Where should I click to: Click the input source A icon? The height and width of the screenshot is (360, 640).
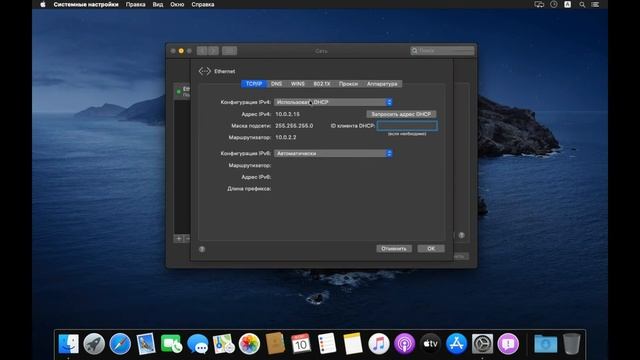pyautogui.click(x=567, y=4)
